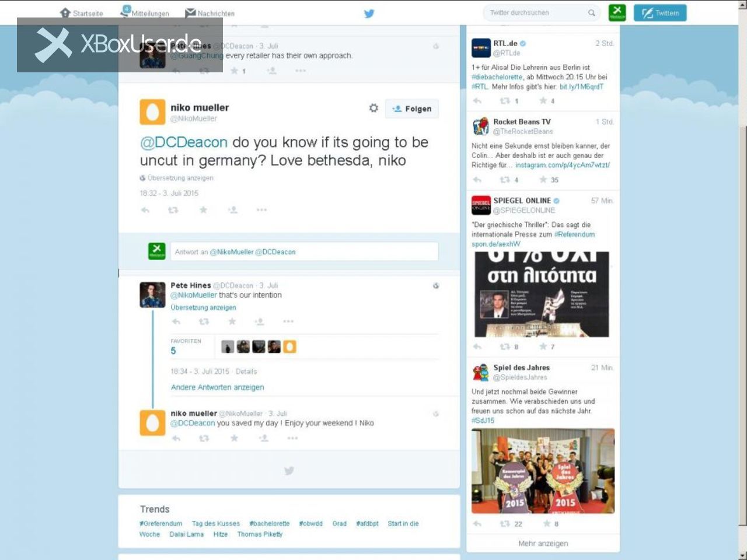Click #bachelorette trend

[x=270, y=524]
